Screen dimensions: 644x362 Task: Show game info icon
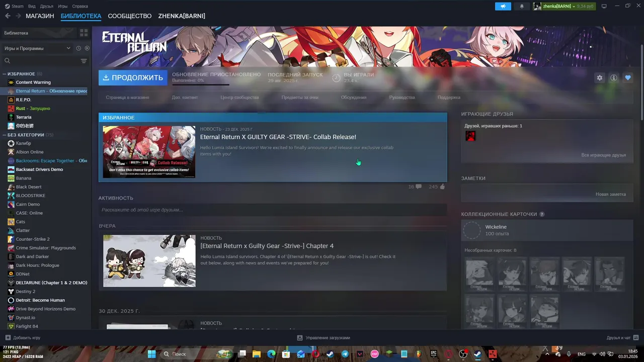[614, 77]
